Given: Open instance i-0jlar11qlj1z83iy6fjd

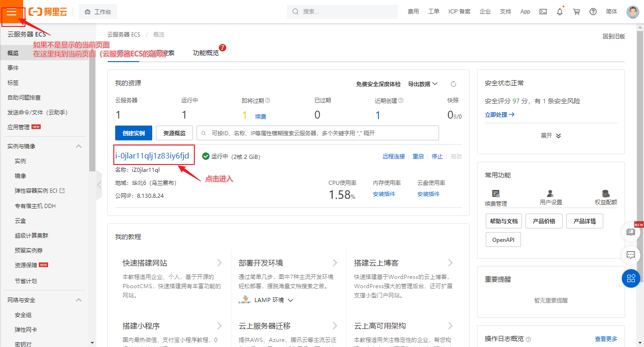Looking at the screenshot, I should tap(152, 156).
